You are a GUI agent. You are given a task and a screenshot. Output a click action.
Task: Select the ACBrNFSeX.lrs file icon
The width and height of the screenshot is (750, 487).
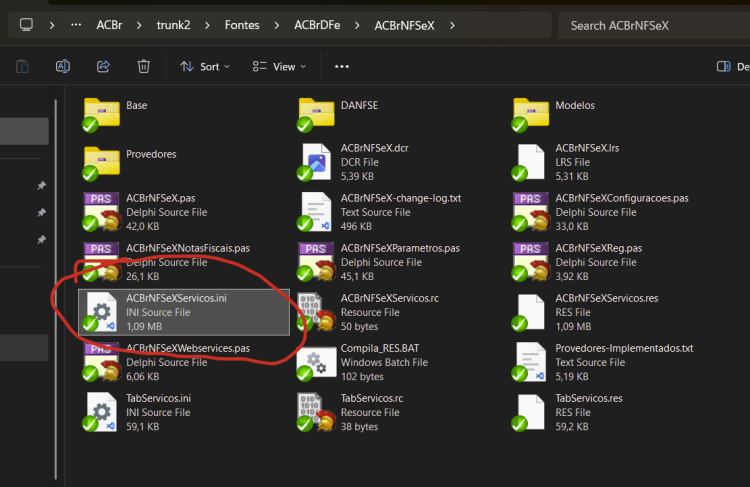[529, 162]
